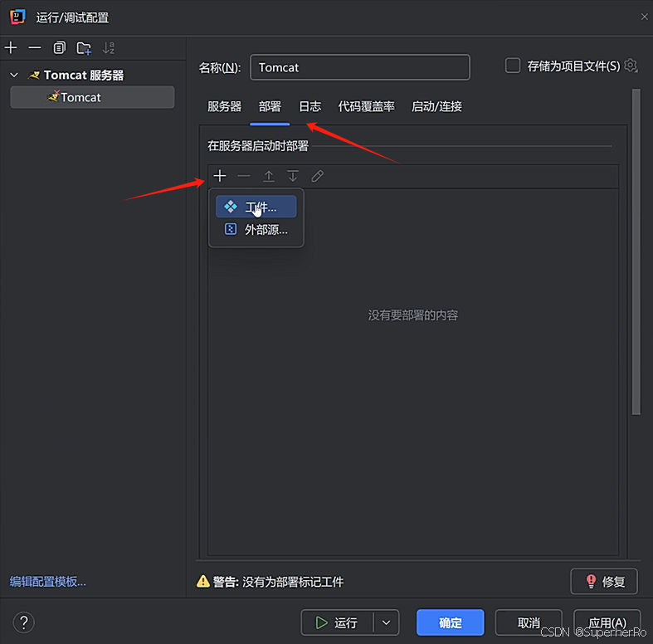Click the 应用(A) button

click(x=607, y=622)
